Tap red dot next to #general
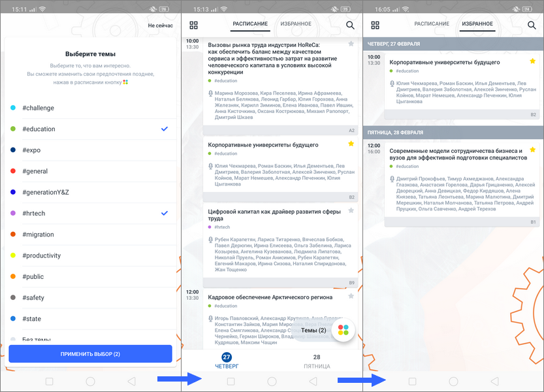The image size is (544, 392). [x=13, y=171]
